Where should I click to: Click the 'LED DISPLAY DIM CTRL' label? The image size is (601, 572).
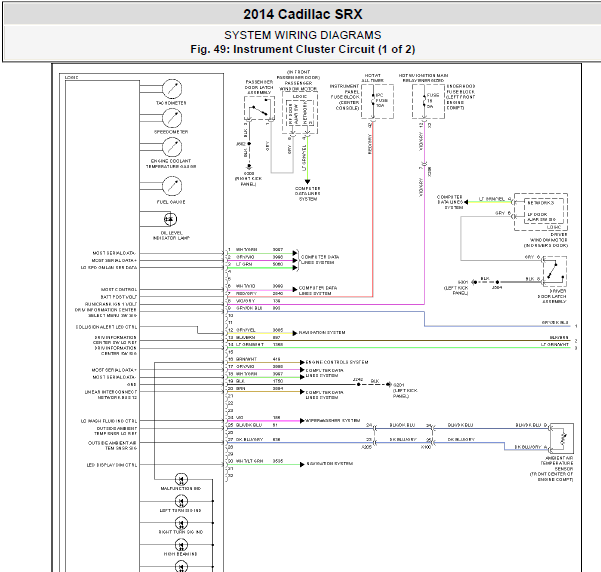[112, 465]
